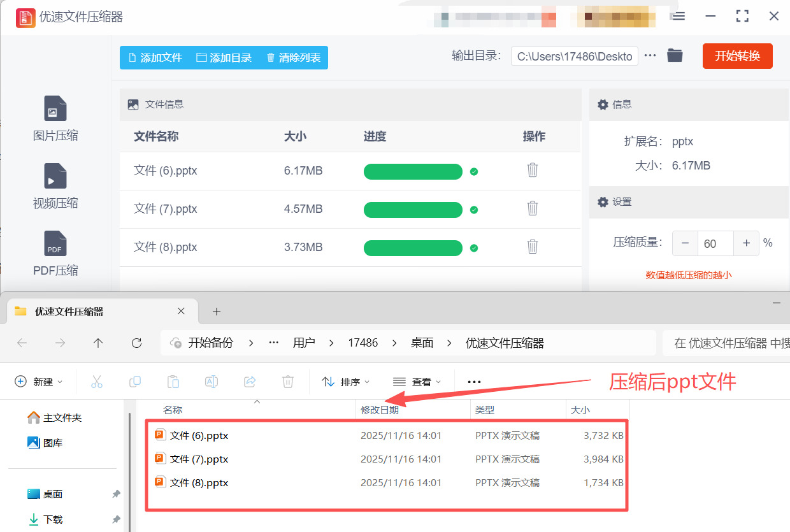Increase compression quality with plus button

click(746, 243)
